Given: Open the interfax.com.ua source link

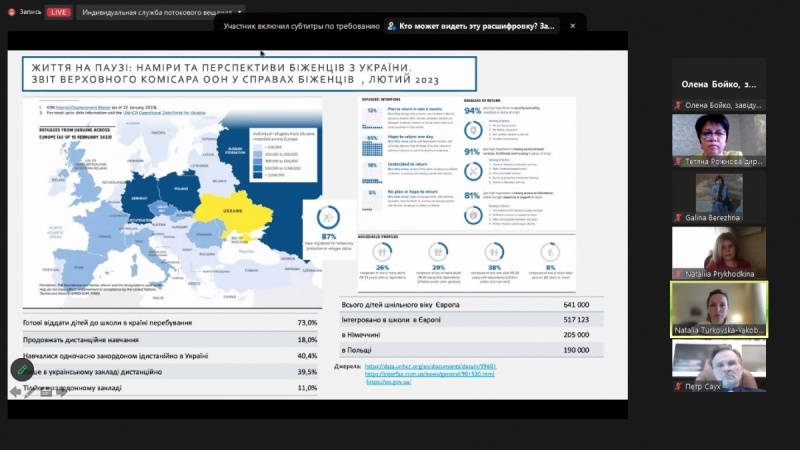Looking at the screenshot, I should pyautogui.click(x=430, y=374).
